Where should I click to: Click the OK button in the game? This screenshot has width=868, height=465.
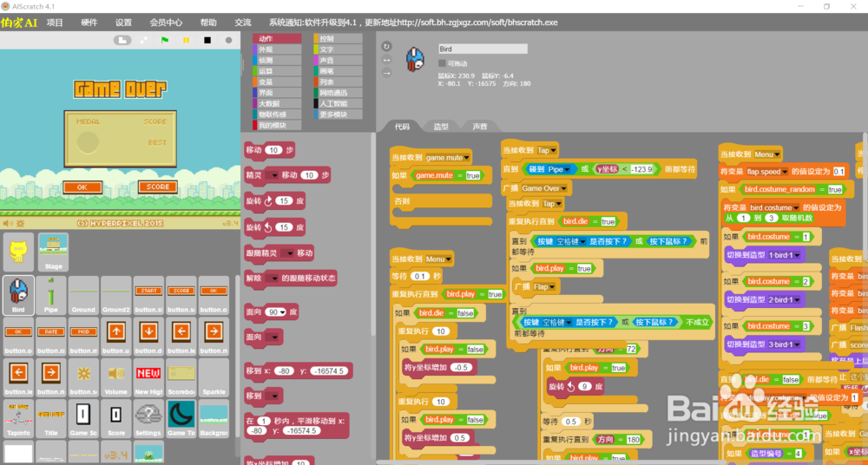pos(82,187)
